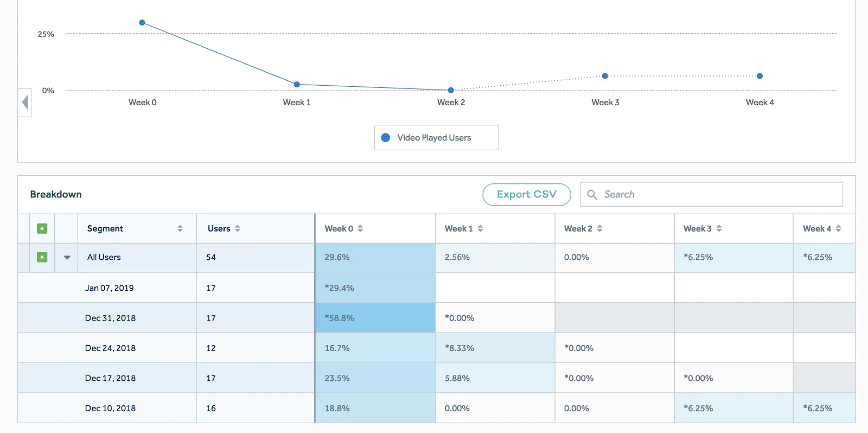The width and height of the screenshot is (868, 433).
Task: Click Week 0 data point on chart
Action: [142, 23]
